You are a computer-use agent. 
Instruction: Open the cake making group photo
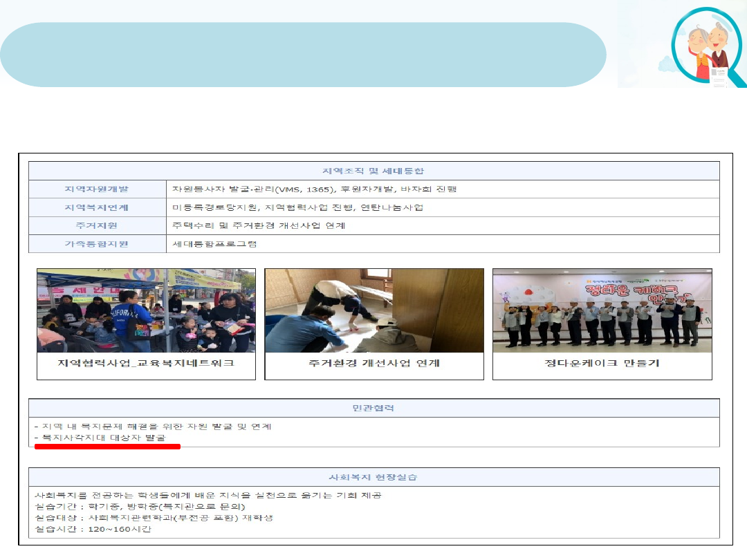pyautogui.click(x=602, y=310)
